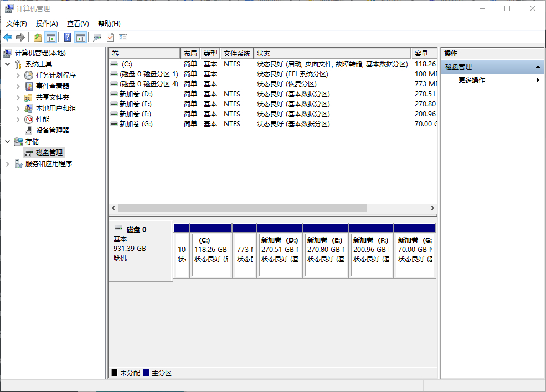Select the 磁盘管理 icon under 存储

coord(29,152)
